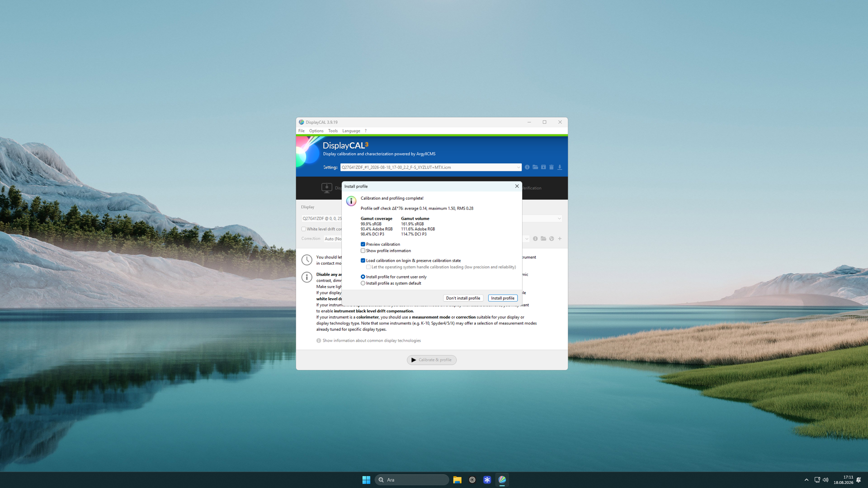
Task: Open the blue asterisk app in the taskbar
Action: (487, 480)
